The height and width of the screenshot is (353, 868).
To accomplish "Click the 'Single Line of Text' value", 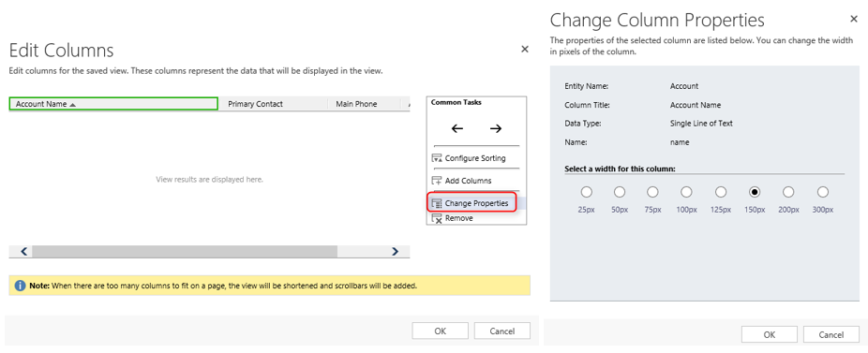I will click(x=701, y=124).
